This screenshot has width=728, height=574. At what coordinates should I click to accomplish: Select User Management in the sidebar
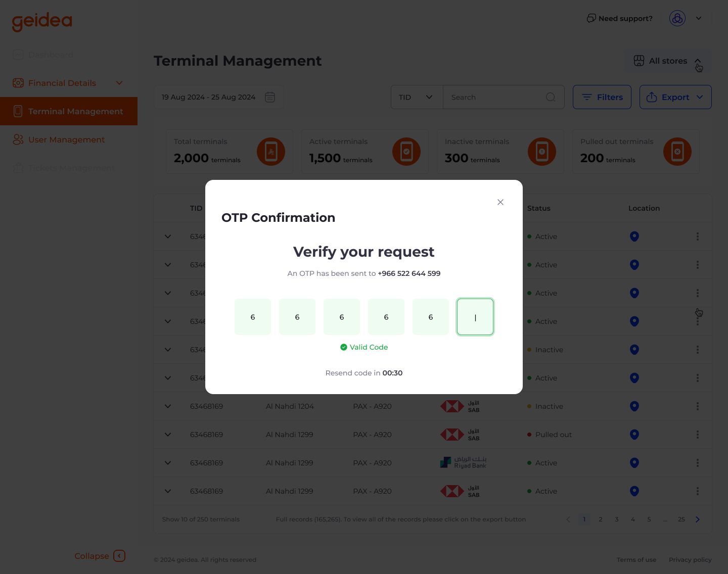coord(67,139)
